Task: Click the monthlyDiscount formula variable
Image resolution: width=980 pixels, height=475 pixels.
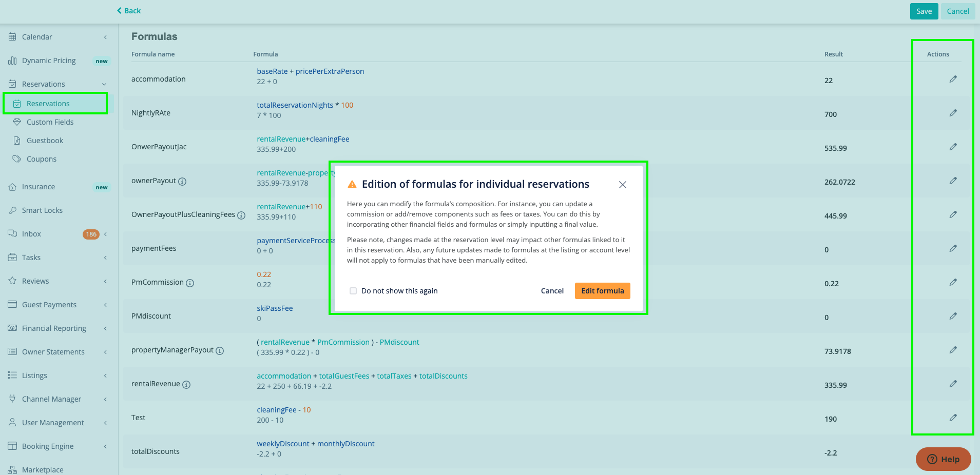Action: [345, 444]
